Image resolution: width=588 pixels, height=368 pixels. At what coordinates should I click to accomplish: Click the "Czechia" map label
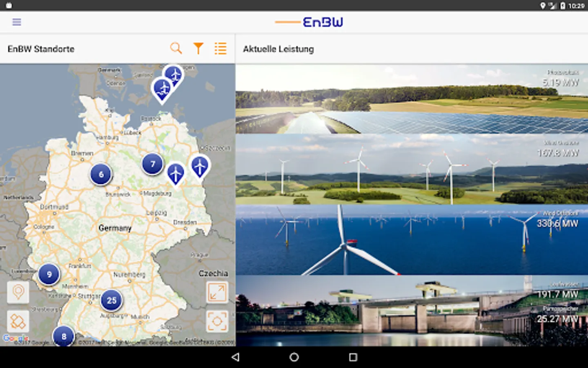tap(213, 273)
